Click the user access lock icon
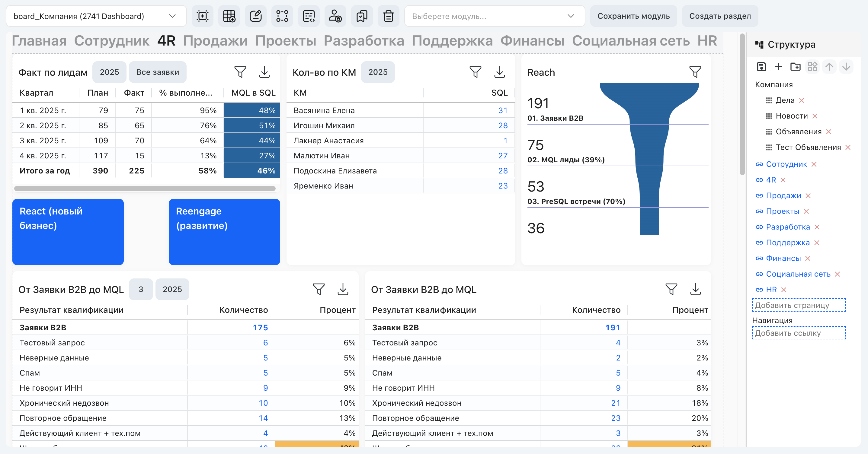 (x=335, y=16)
